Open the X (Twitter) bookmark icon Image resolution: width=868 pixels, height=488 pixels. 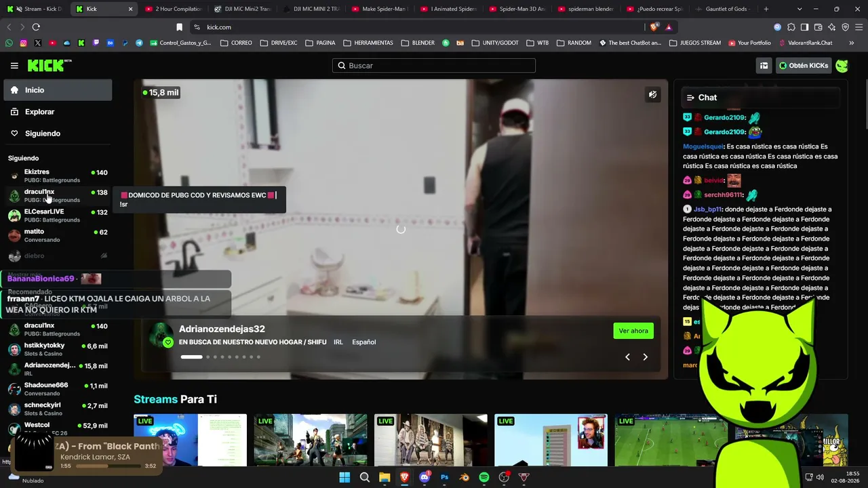37,43
